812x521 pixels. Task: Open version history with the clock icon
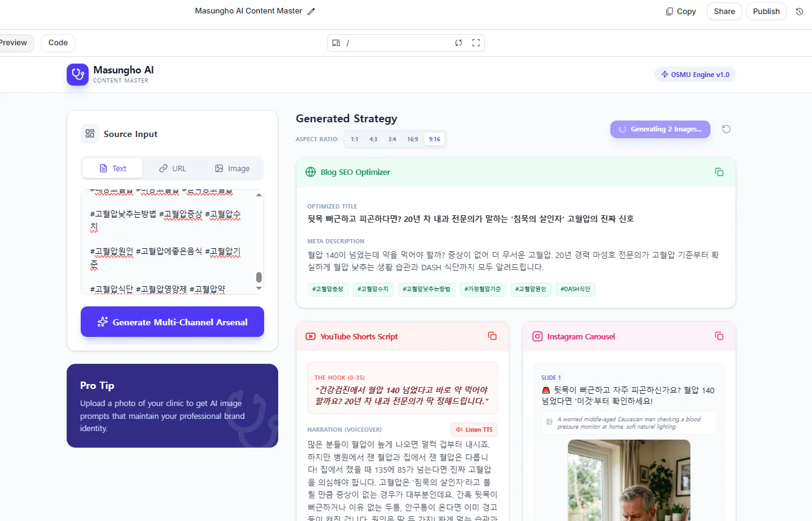pos(799,12)
